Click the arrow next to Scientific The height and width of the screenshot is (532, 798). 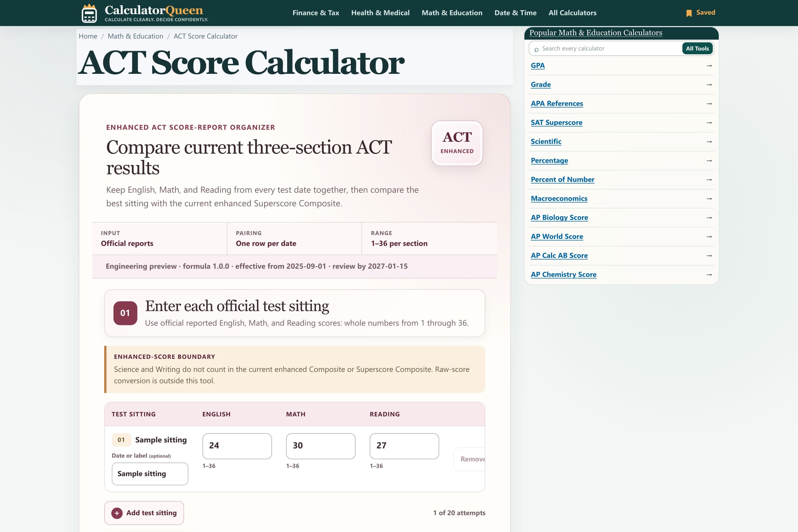[x=709, y=142]
